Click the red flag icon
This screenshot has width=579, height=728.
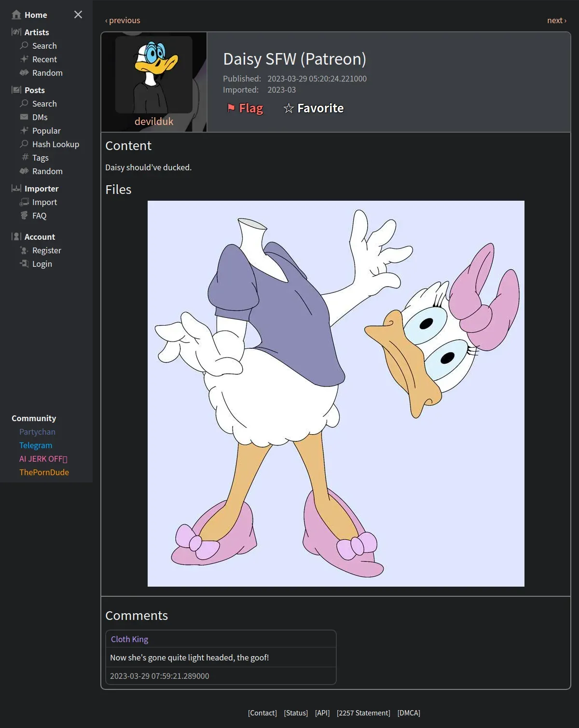pos(231,108)
